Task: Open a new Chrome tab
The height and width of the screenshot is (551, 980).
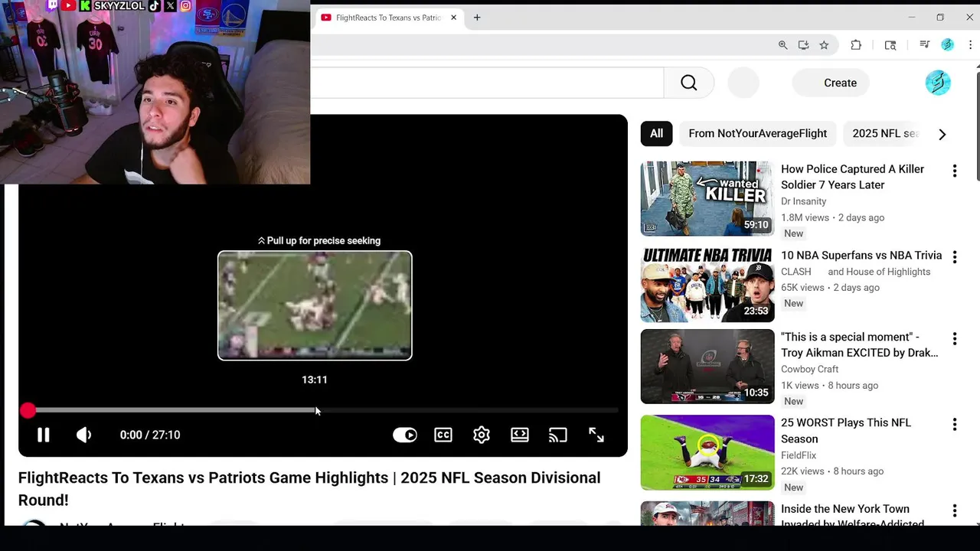Action: [x=477, y=18]
